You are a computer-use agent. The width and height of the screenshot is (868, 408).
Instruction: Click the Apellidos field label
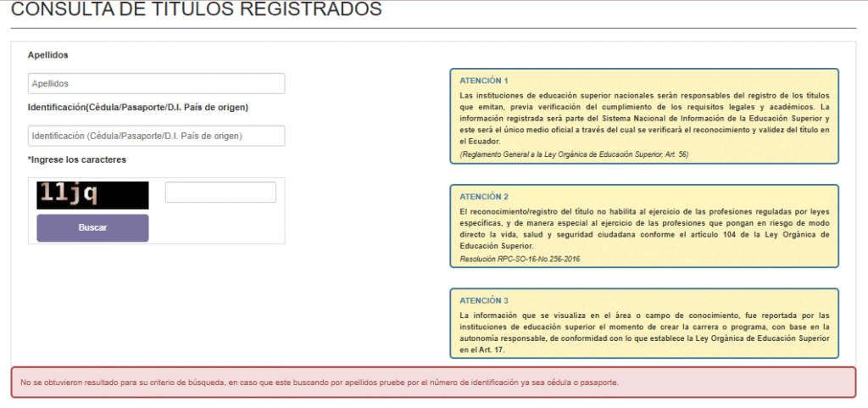[x=47, y=55]
